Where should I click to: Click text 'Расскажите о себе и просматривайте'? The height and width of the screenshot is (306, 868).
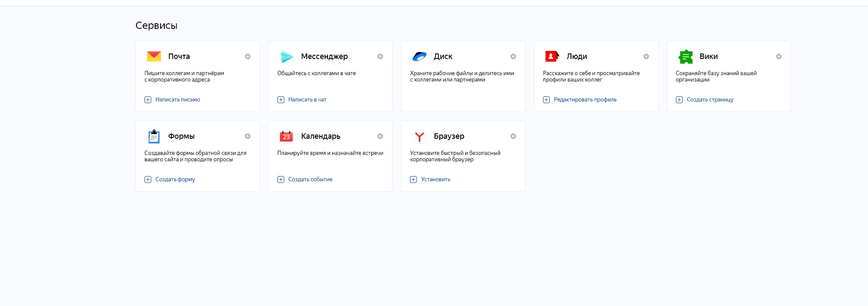pos(591,73)
